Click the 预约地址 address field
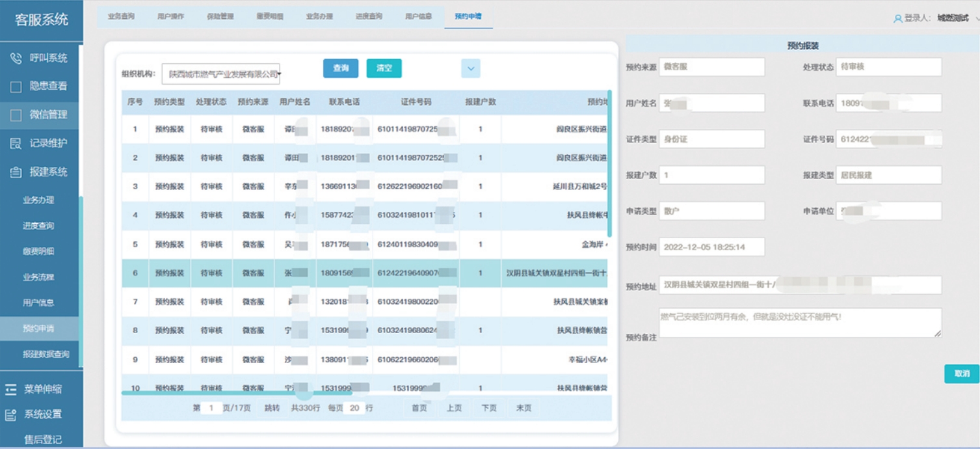 point(800,285)
